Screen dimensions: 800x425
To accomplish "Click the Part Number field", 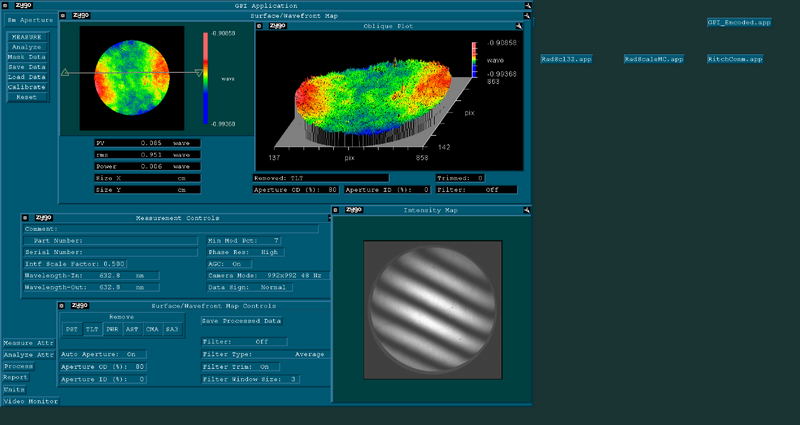I will coord(111,240).
